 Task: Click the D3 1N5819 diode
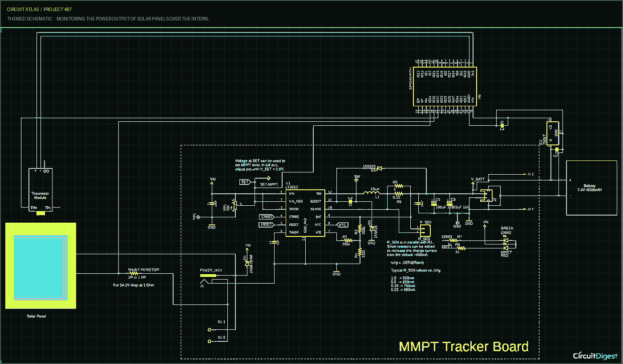[x=379, y=169]
